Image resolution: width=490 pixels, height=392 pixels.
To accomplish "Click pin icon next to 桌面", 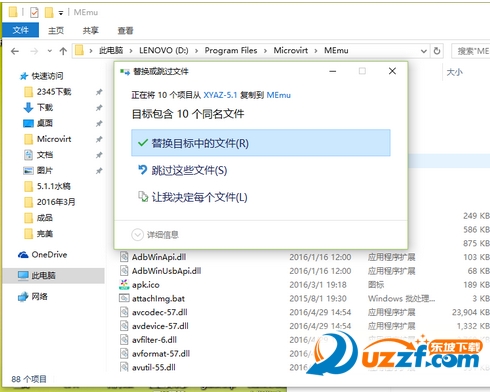I will pos(99,123).
